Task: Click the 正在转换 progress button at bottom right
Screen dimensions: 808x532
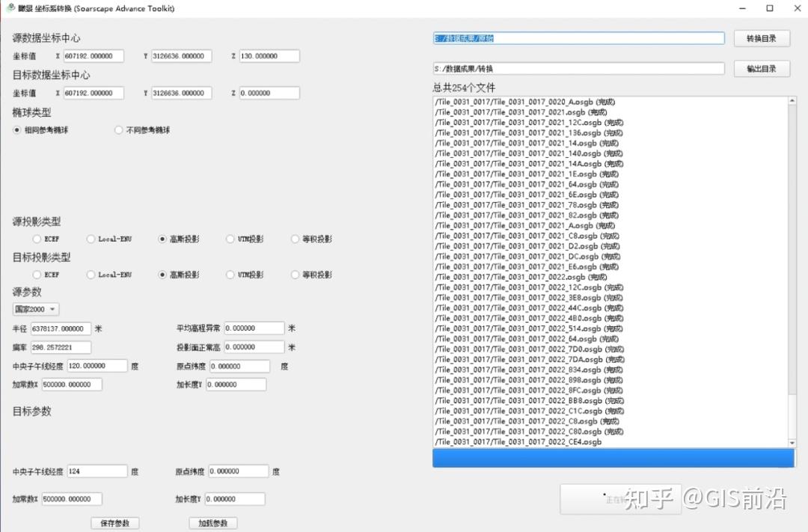Action: tap(619, 499)
